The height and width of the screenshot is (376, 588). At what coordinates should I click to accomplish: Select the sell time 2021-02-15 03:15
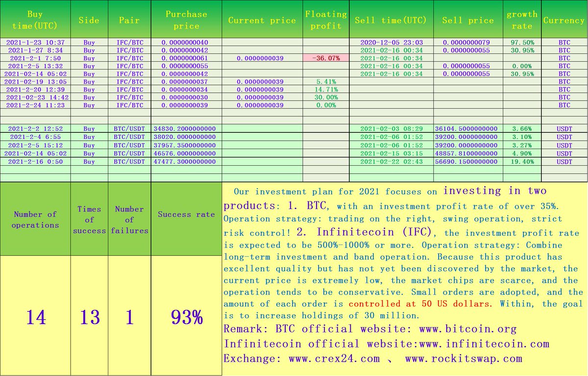(x=391, y=153)
